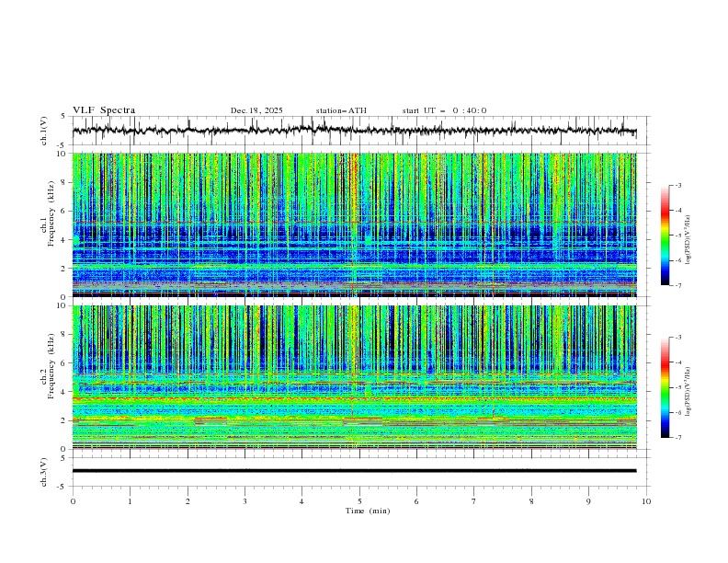The height and width of the screenshot is (563, 728).
Task: Click the ch.3(V) amplitude axis label
Action: click(45, 471)
